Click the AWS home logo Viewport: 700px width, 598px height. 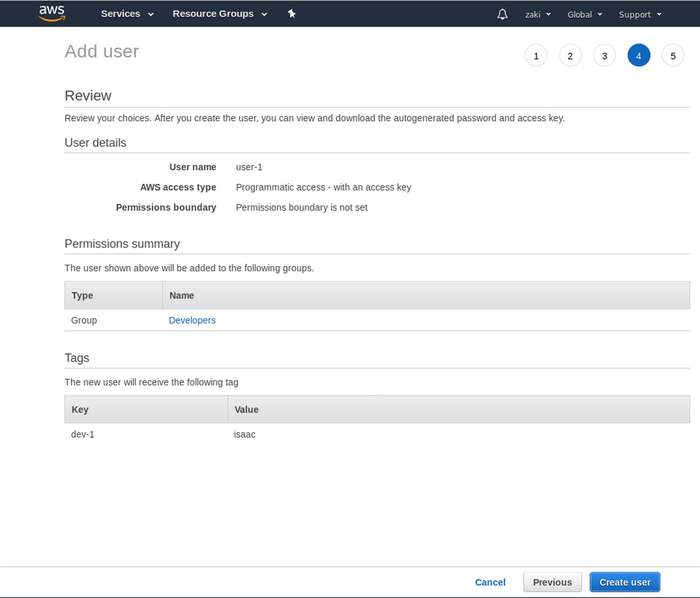(x=51, y=13)
